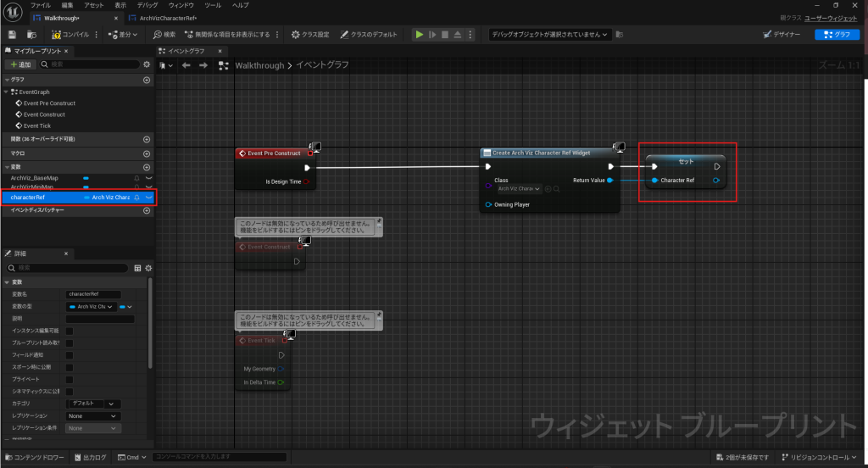Toggle the インスタンス編集可能 checkbox
868x468 pixels.
[70, 331]
